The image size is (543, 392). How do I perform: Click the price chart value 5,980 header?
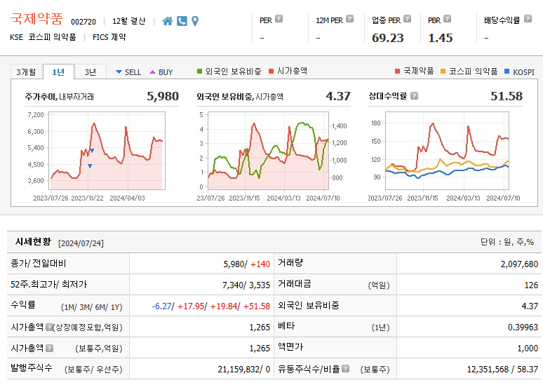(x=163, y=96)
